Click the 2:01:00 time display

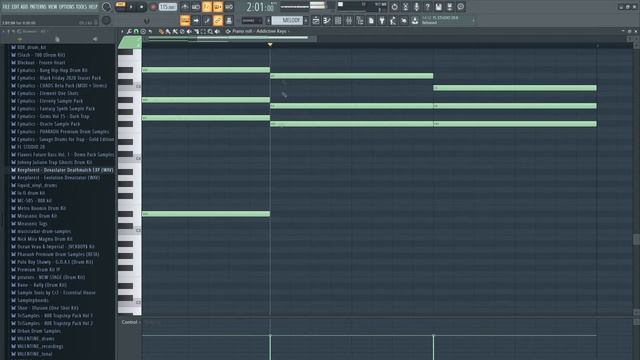click(260, 7)
